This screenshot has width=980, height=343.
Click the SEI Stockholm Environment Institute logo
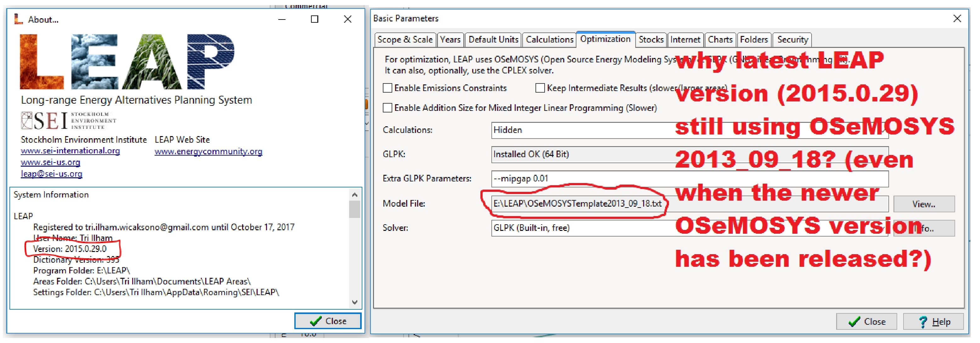tap(69, 121)
